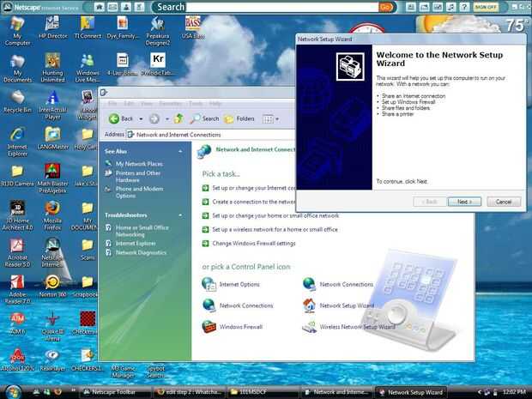This screenshot has width=532, height=399.
Task: Switch to Network Setup Wizard taskbar button
Action: (x=410, y=392)
